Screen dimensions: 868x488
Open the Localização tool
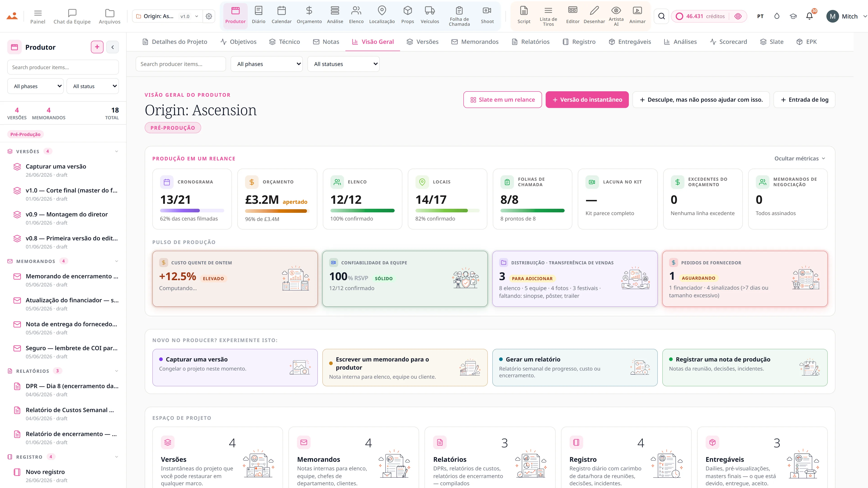pyautogui.click(x=382, y=16)
